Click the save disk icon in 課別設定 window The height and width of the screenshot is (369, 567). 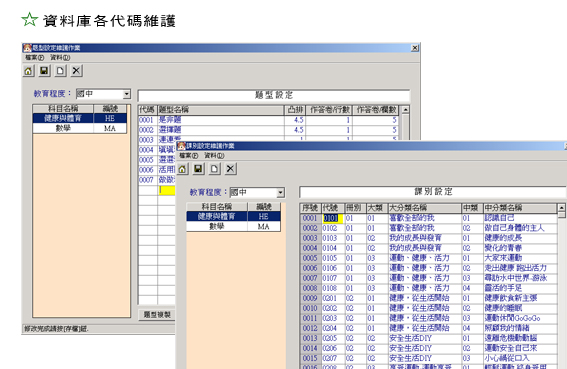coord(199,169)
